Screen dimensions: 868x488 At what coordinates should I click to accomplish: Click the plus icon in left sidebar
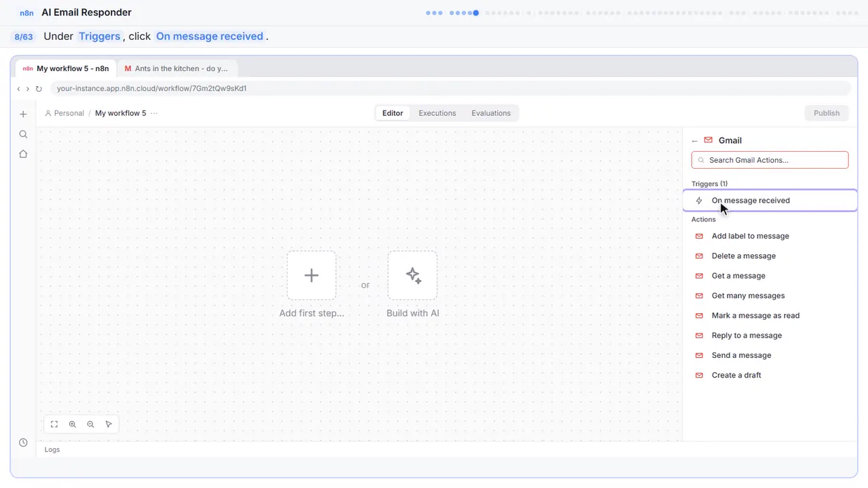23,115
